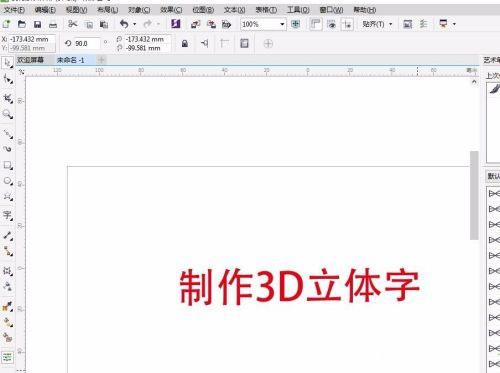Viewport: 500px width, 373px height.
Task: Open the 效果(C) menu
Action: (171, 10)
